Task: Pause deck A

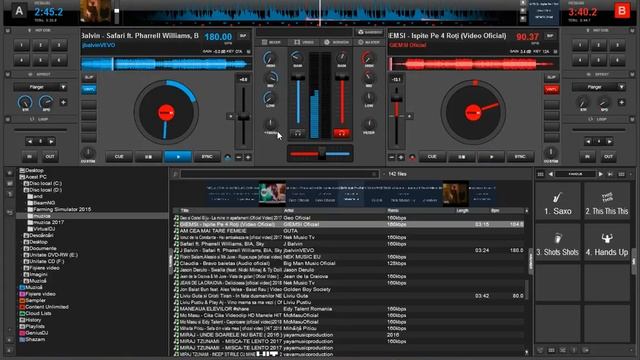Action: pos(148,157)
